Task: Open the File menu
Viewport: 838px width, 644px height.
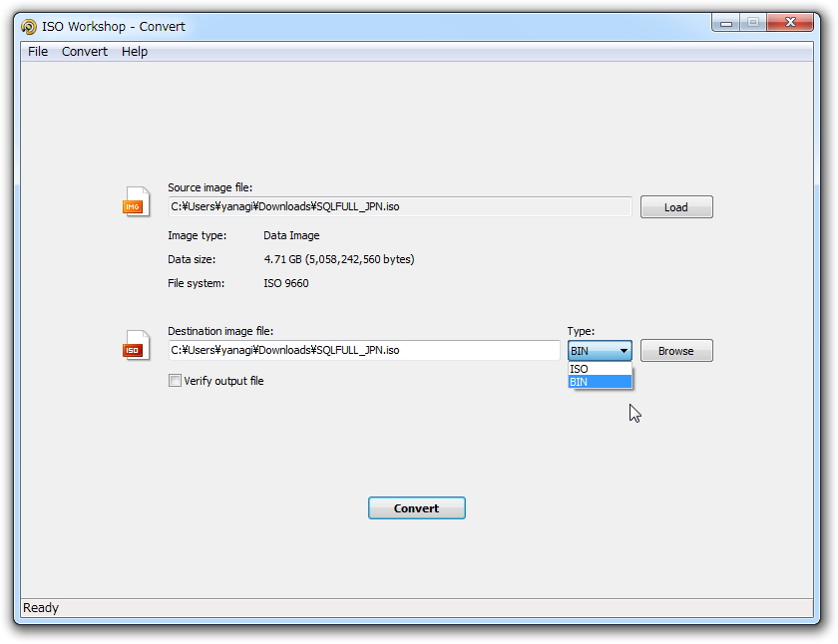Action: (38, 51)
